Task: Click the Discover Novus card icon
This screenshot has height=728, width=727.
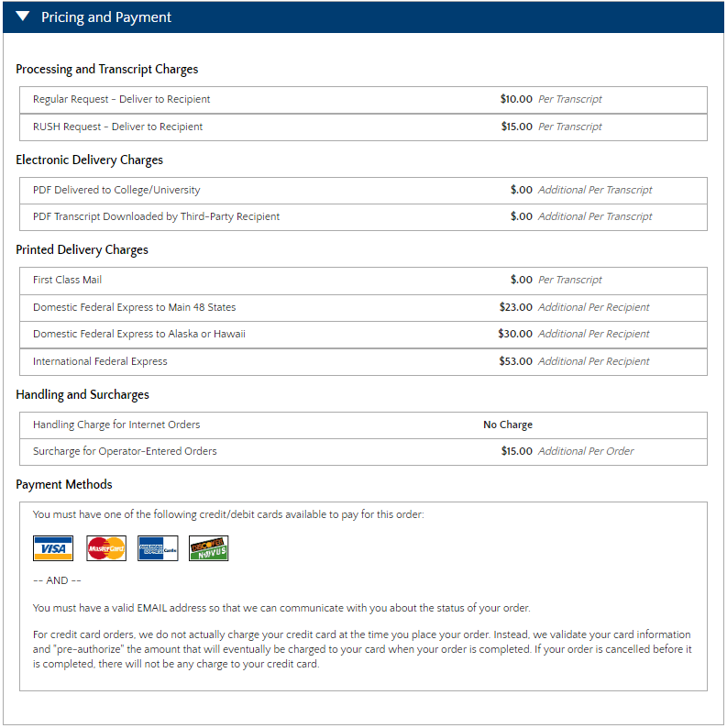Action: 209,548
